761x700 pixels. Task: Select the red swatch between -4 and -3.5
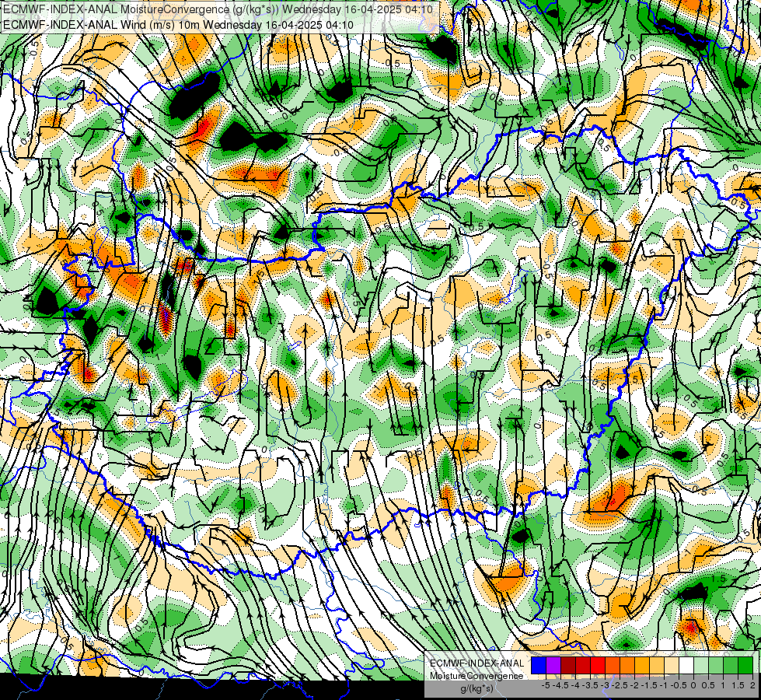[x=583, y=666]
